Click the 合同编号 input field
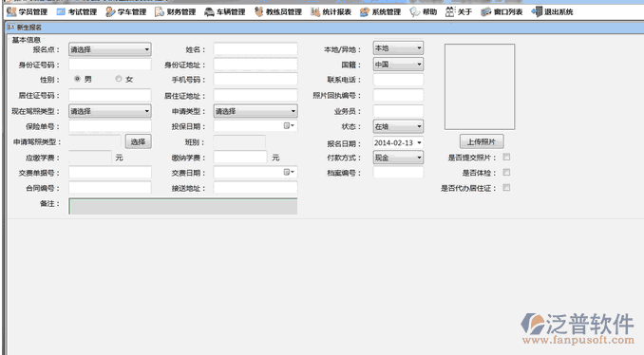This screenshot has width=644, height=355. point(109,188)
